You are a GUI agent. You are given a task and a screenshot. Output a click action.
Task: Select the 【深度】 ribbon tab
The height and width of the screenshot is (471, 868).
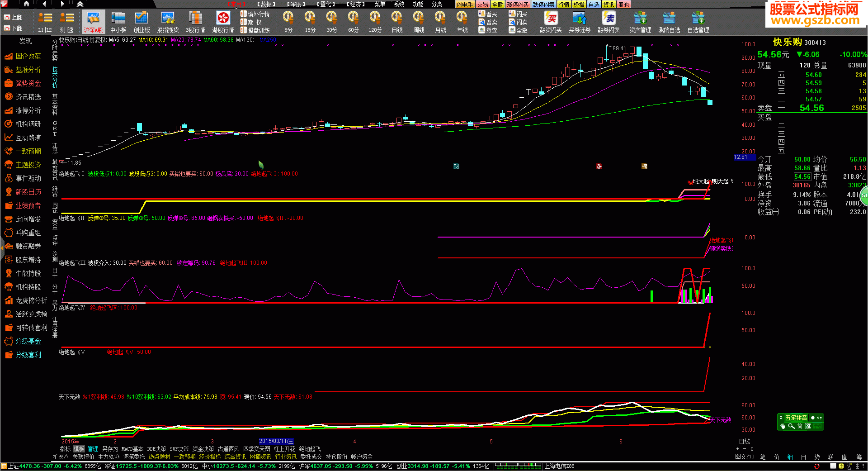pyautogui.click(x=296, y=4)
